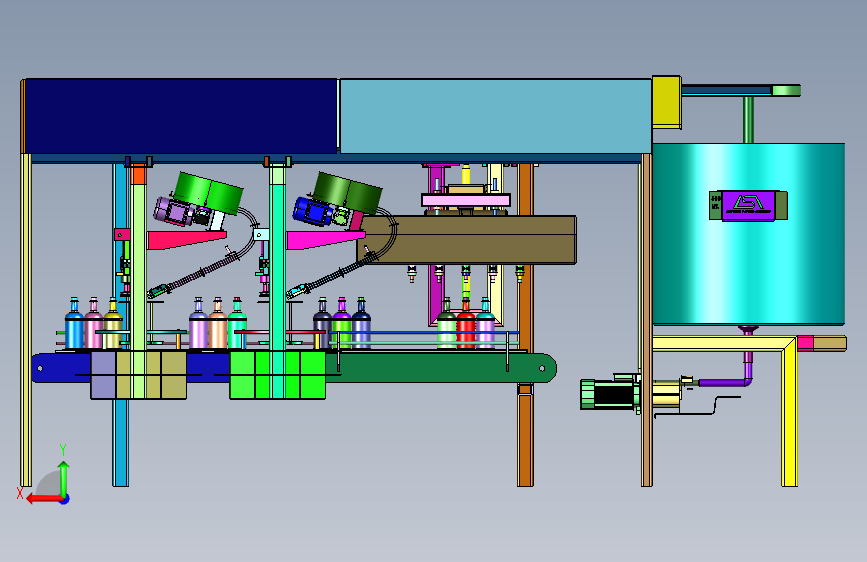
Task: Select the pink block at frame end
Action: point(805,344)
